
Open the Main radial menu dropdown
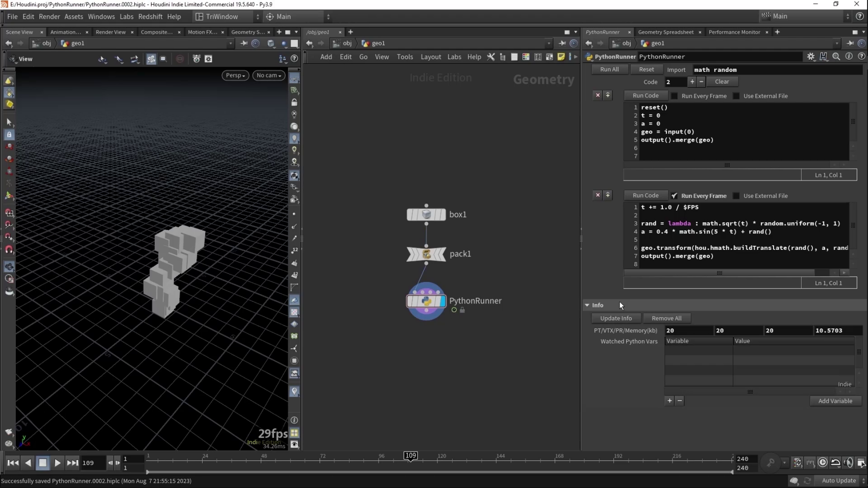point(298,16)
